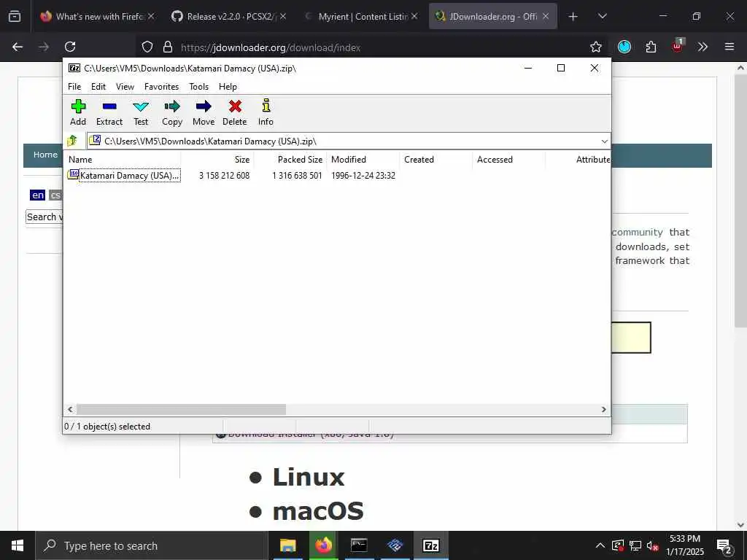Image resolution: width=747 pixels, height=560 pixels.
Task: Click the Add button in 7-Zip toolbar
Action: click(78, 113)
